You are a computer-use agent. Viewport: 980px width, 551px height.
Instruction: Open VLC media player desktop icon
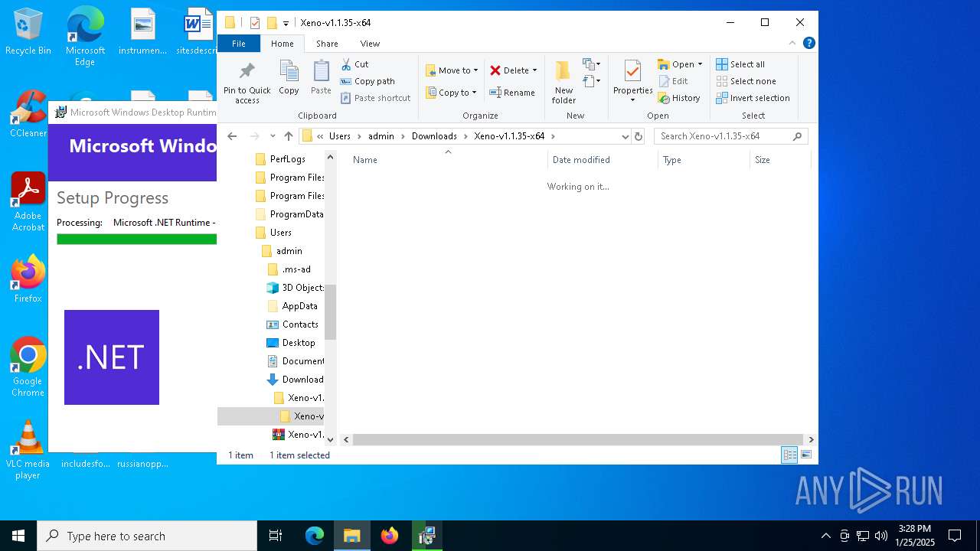click(28, 449)
